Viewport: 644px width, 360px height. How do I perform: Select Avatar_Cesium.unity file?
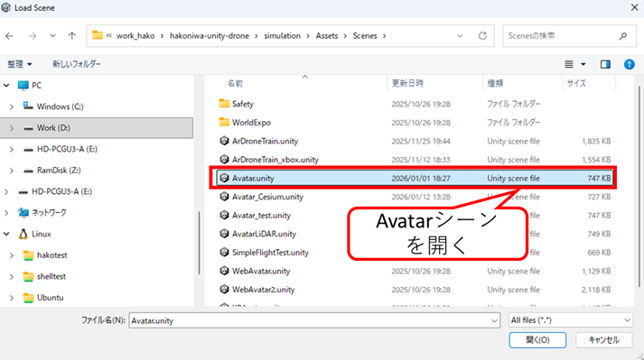tap(267, 197)
